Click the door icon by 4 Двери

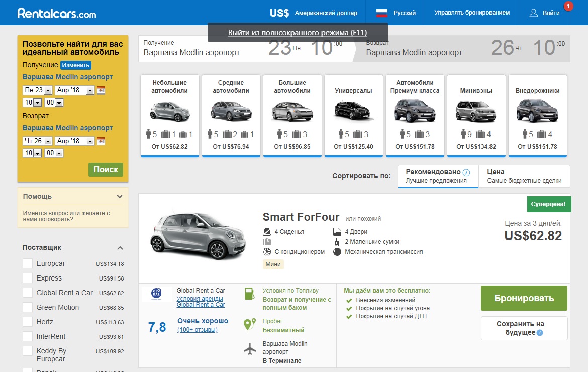337,231
